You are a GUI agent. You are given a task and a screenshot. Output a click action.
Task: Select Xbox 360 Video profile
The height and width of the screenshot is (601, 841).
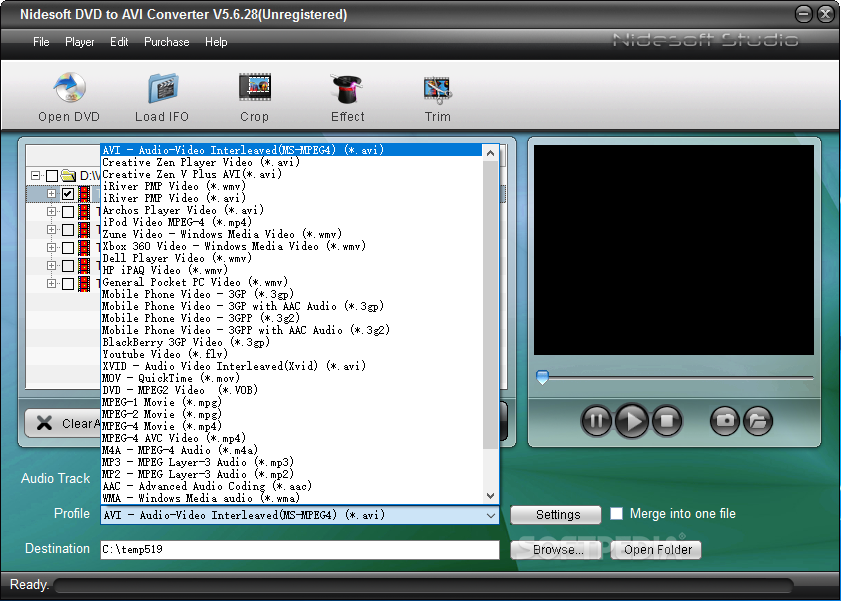point(292,246)
